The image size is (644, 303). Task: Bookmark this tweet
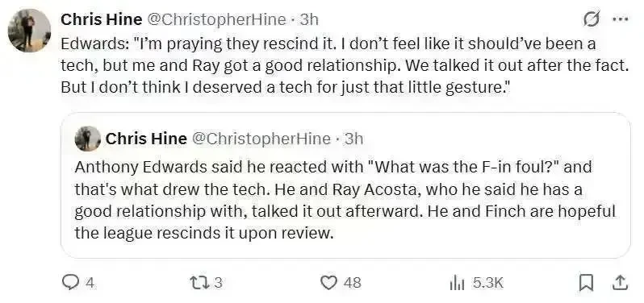(587, 283)
